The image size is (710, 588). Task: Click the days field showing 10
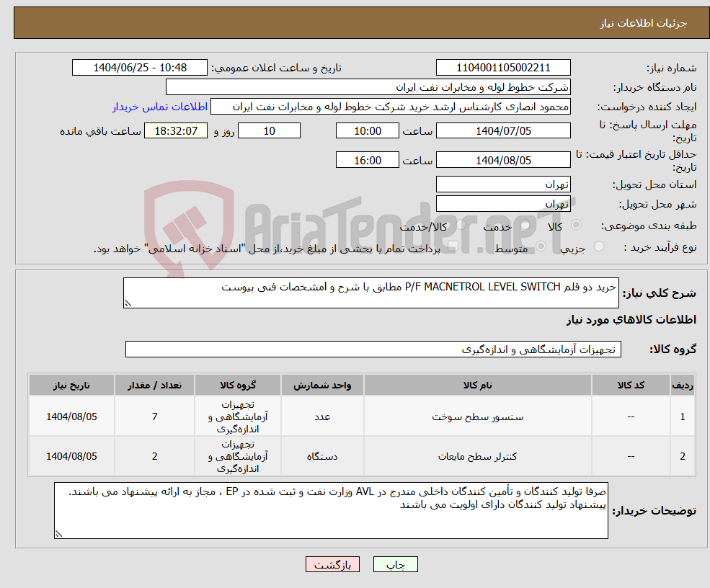[x=268, y=130]
